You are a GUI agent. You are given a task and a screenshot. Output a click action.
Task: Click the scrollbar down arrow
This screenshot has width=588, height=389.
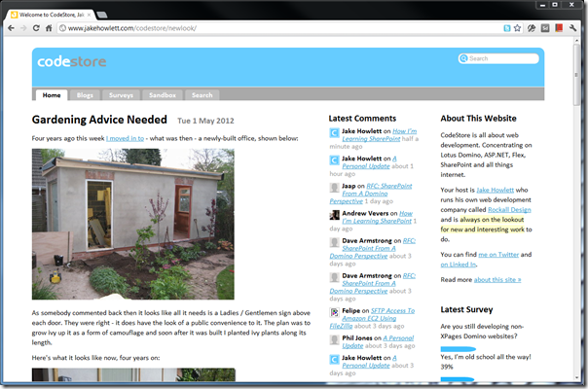coord(576,377)
